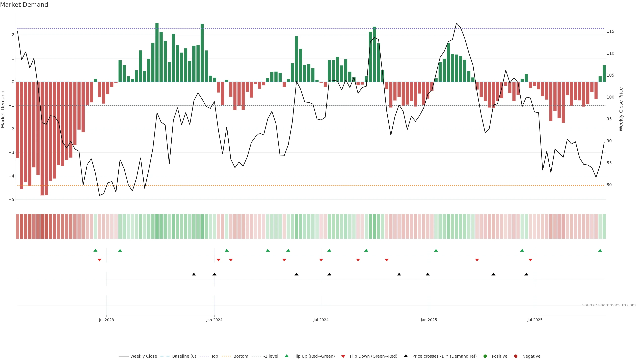This screenshot has width=644, height=362.
Task: Toggle the -1 level legend entry
Action: pyautogui.click(x=271, y=356)
